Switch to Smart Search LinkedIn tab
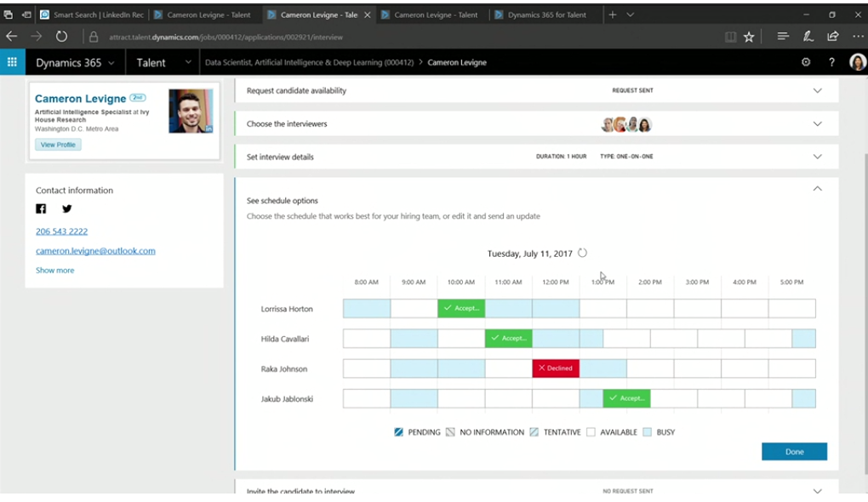Viewport: 868px width, 502px height. tap(94, 14)
